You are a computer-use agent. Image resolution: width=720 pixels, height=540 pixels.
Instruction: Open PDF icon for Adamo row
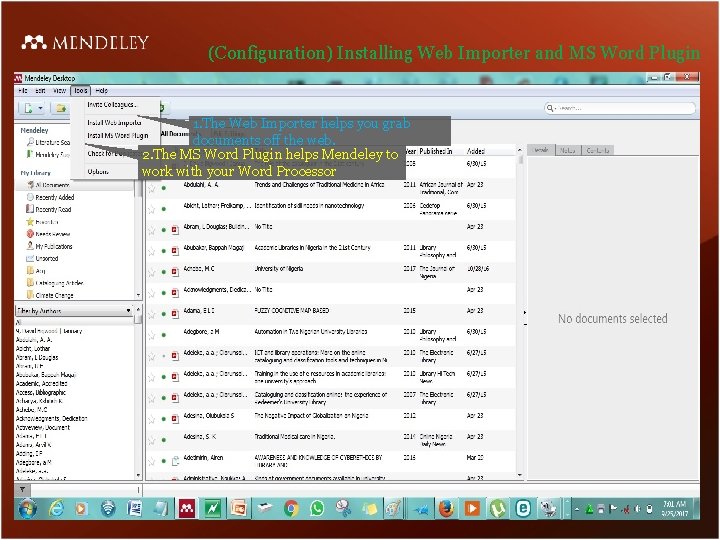coord(175,314)
